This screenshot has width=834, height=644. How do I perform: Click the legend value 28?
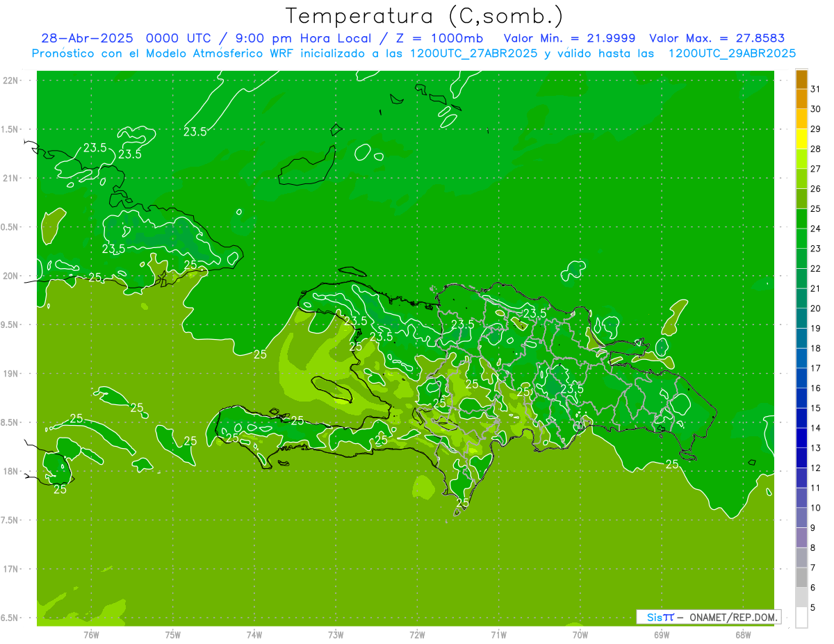coord(815,149)
